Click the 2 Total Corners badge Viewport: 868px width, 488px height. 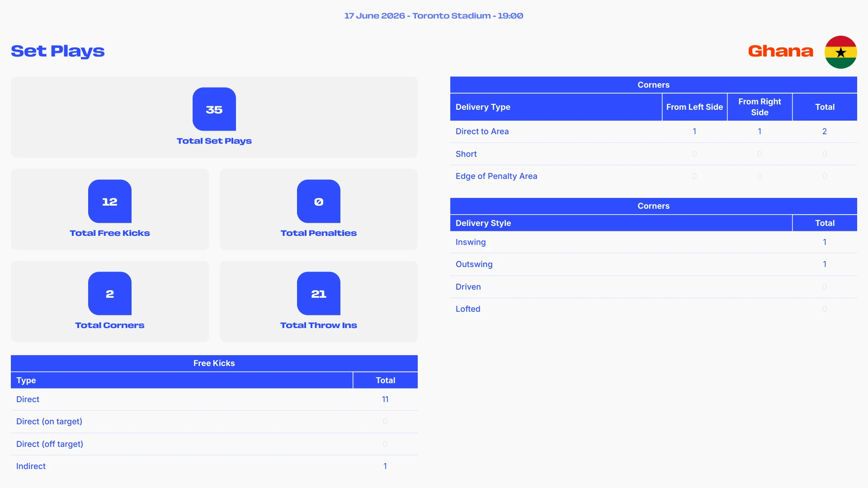point(110,293)
